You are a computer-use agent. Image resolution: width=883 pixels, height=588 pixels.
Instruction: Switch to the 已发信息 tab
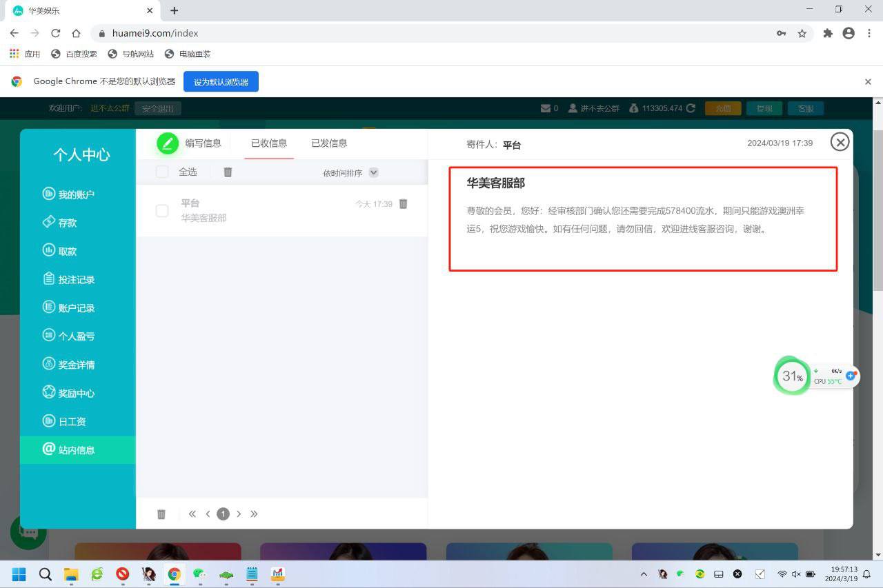329,143
